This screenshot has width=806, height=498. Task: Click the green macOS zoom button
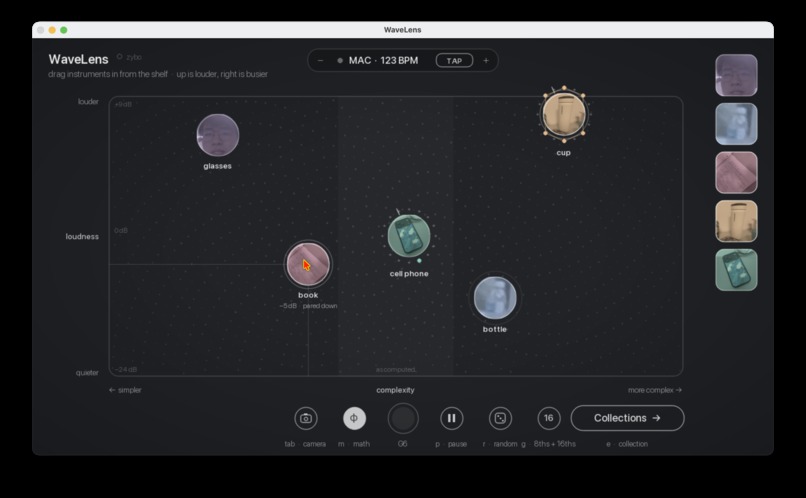64,30
